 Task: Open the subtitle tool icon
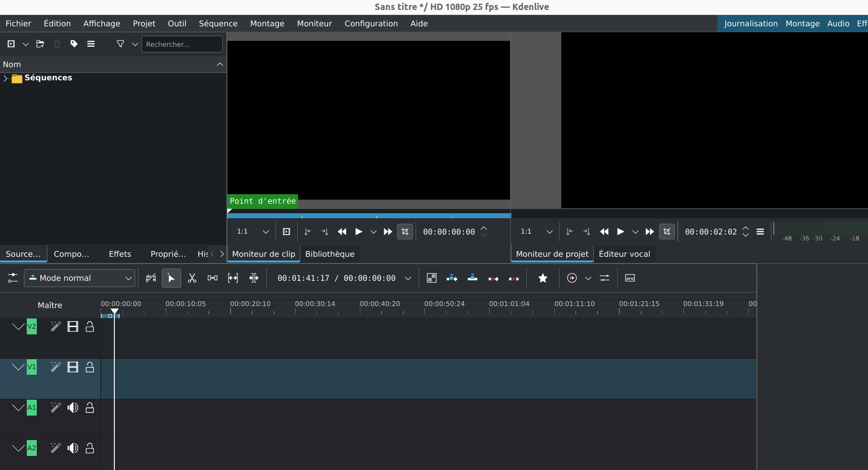(630, 278)
